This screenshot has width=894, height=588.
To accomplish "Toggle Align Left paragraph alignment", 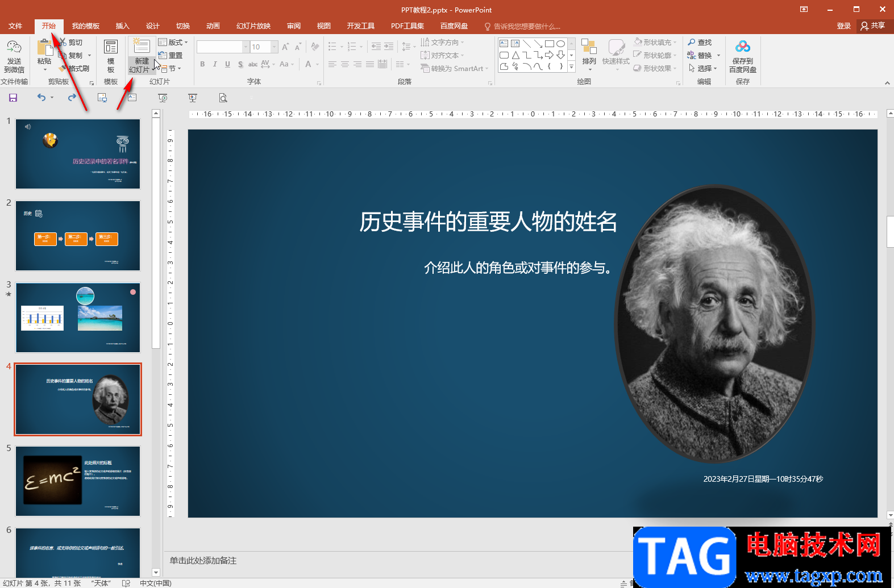I will (x=332, y=64).
